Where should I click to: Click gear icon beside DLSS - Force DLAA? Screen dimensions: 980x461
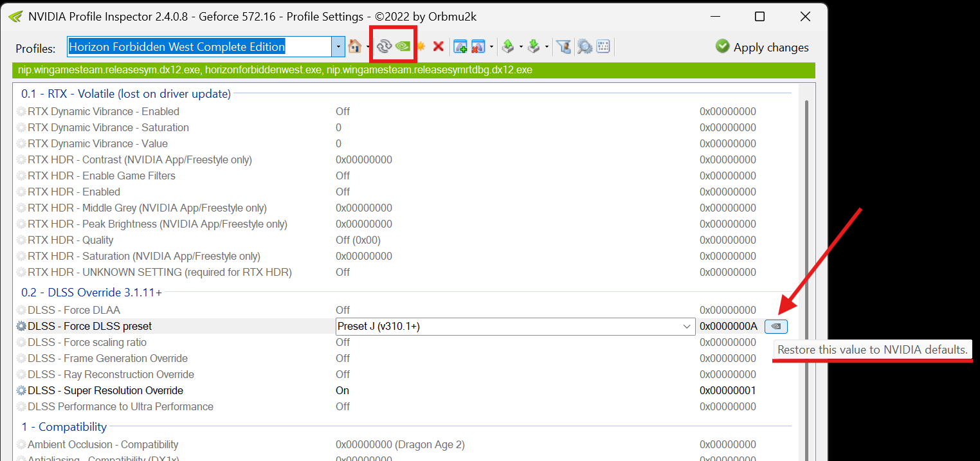coord(22,310)
